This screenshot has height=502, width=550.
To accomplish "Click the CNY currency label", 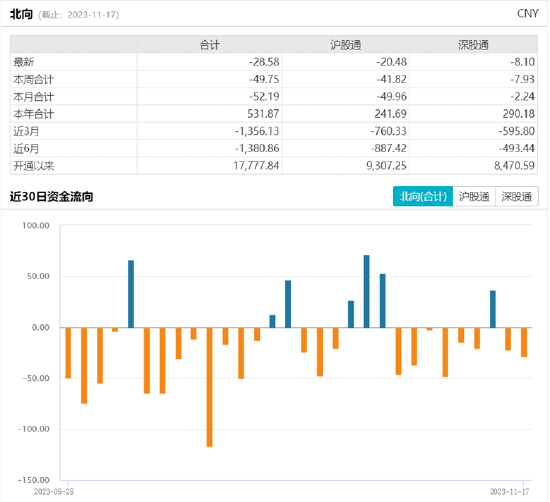I will coord(528,13).
